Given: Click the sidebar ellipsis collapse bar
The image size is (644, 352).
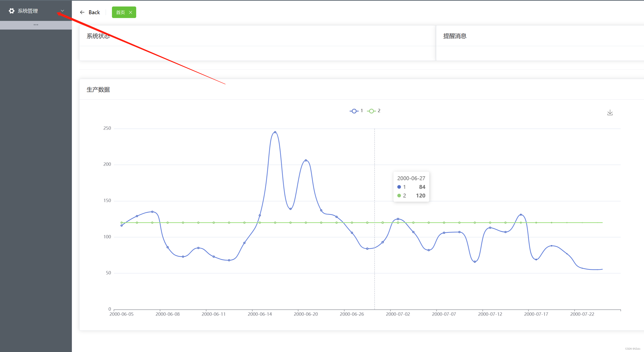Looking at the screenshot, I should click(x=36, y=25).
